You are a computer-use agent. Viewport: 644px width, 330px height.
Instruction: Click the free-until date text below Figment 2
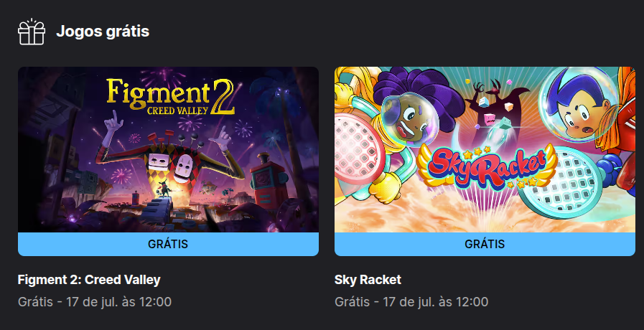95,302
